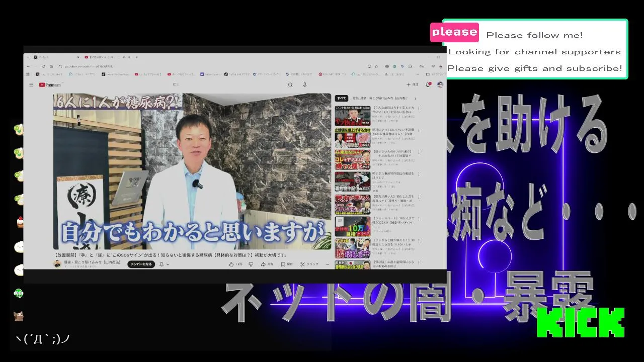Click the channel name next to avatar
The width and height of the screenshot is (644, 362).
92,262
